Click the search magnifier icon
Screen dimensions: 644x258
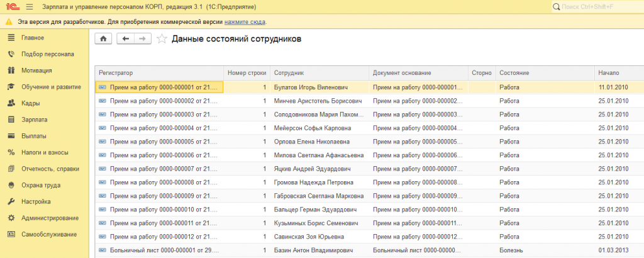tap(557, 7)
